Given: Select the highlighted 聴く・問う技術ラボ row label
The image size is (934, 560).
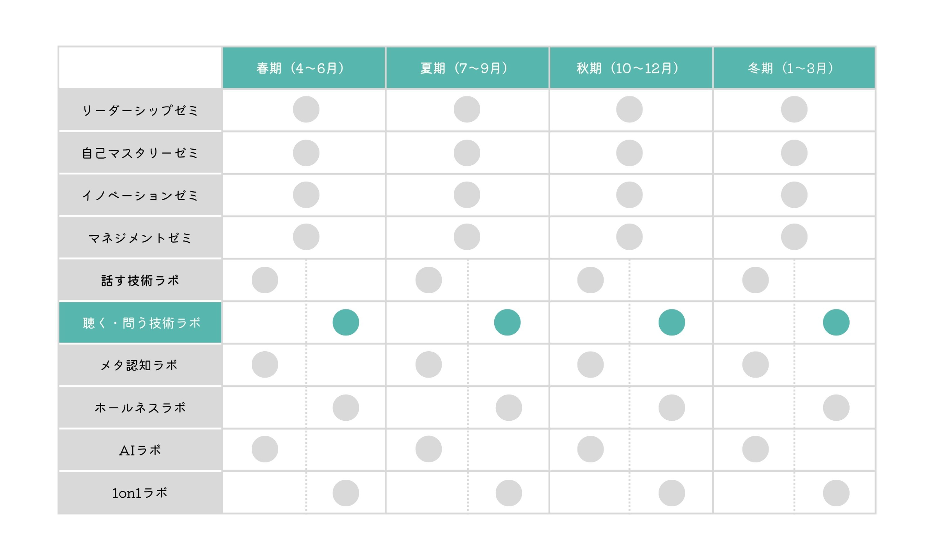Looking at the screenshot, I should (140, 322).
